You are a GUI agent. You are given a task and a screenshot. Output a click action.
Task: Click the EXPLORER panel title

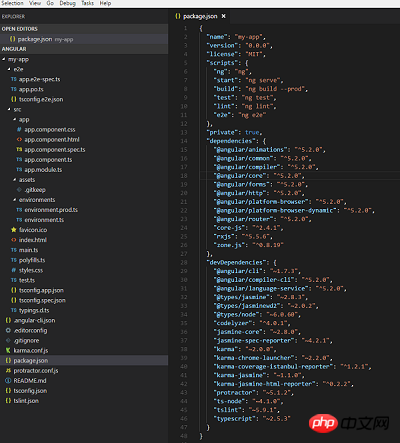[13, 16]
